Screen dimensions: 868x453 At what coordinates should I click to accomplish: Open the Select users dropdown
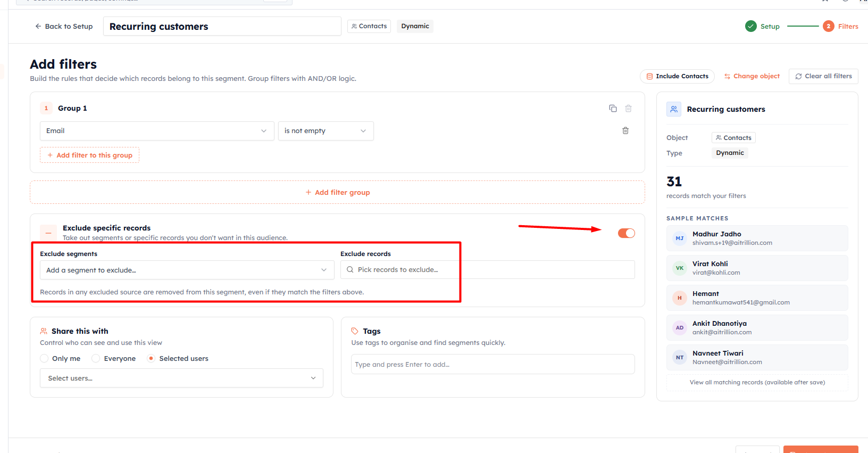click(x=181, y=378)
